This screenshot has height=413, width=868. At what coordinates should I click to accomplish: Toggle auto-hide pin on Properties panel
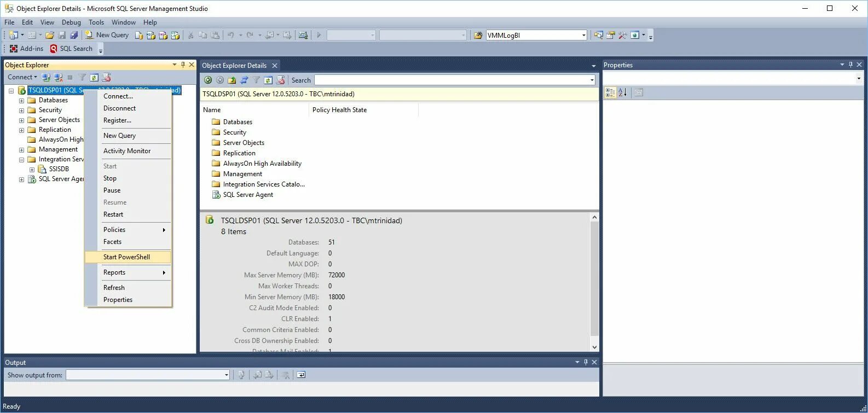(850, 65)
